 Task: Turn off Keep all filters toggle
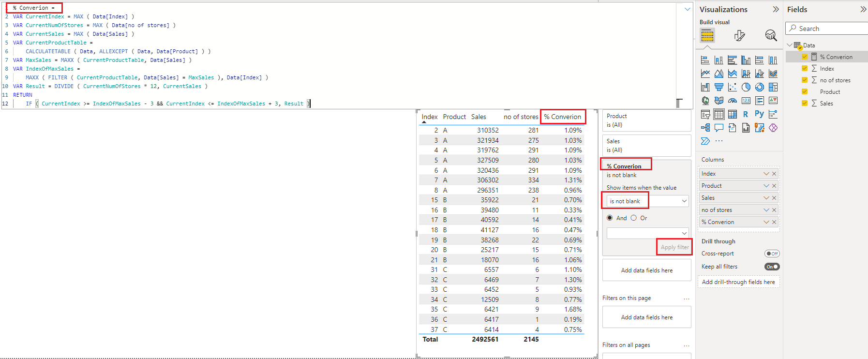pos(772,267)
